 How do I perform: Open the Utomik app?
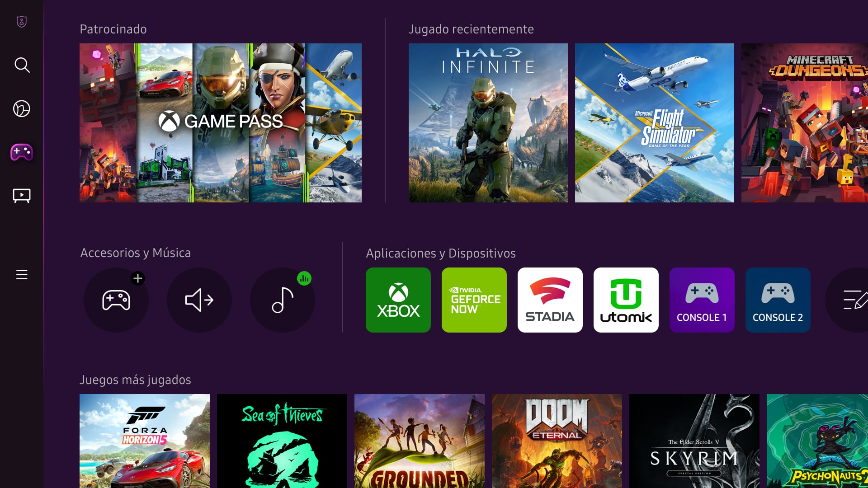click(x=626, y=300)
